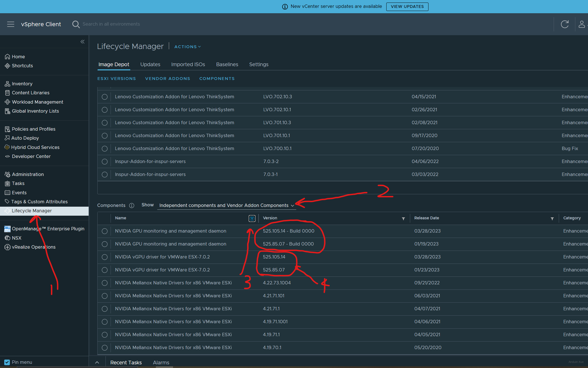
Task: Click the Name column filter icon
Action: [x=252, y=218]
